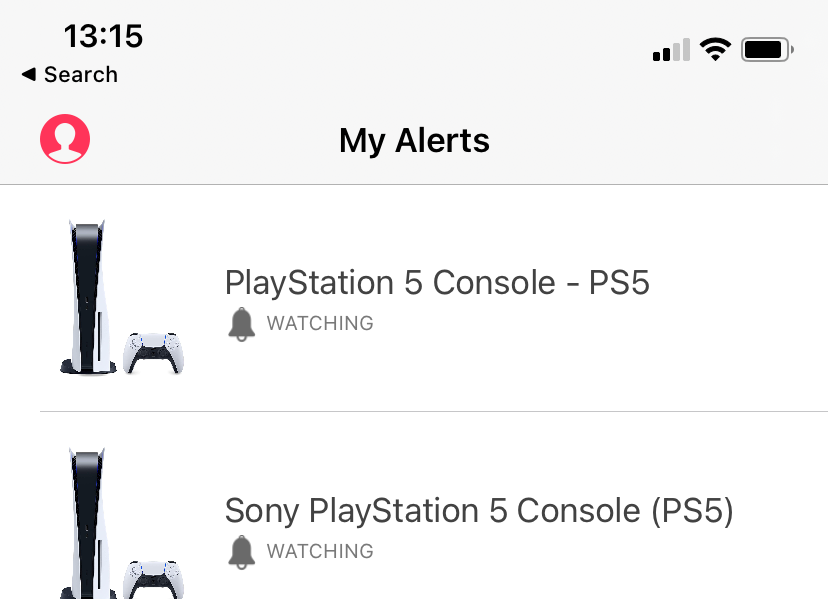Screen dimensions: 828x599
Task: Tap the 13:15 clock in status bar
Action: [x=103, y=36]
